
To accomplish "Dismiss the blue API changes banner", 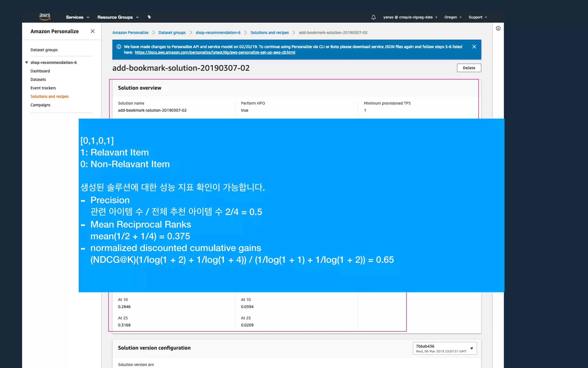I will [x=474, y=47].
